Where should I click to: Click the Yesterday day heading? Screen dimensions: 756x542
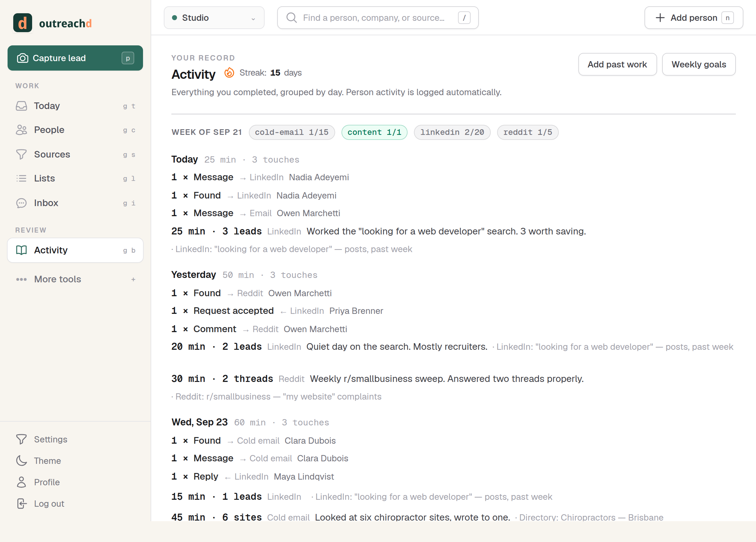(x=194, y=275)
